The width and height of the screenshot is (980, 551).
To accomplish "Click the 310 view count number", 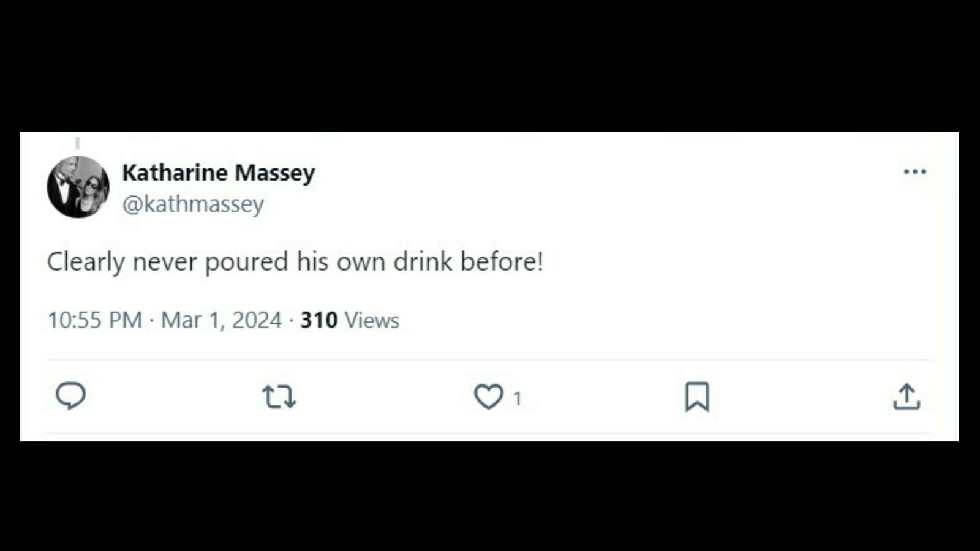I will tap(318, 320).
